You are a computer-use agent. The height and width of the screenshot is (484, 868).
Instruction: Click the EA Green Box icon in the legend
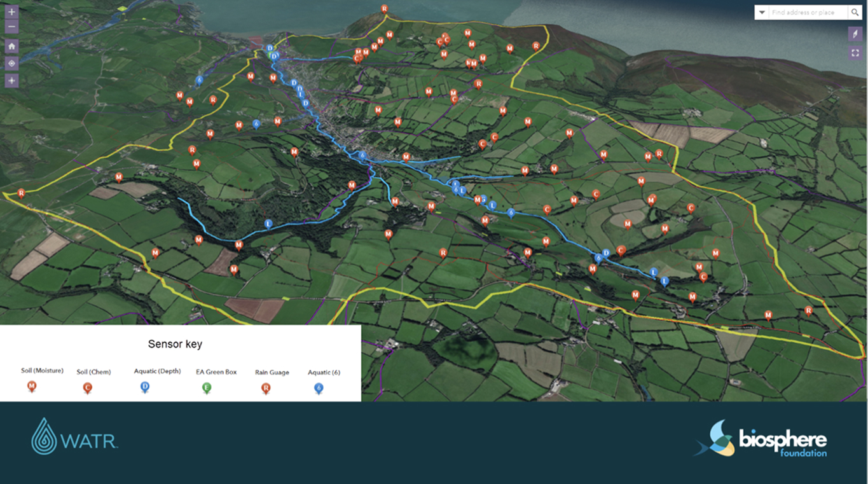[205, 387]
